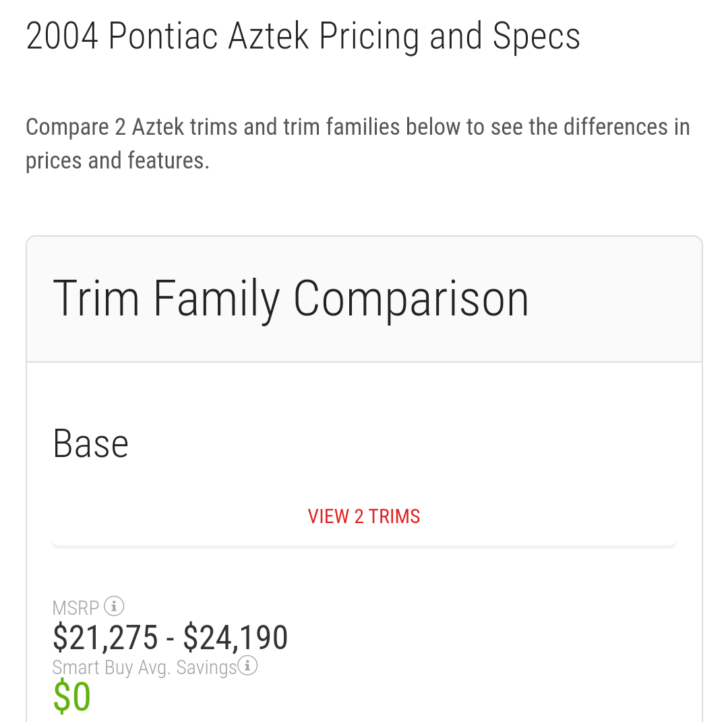Click the year "2004" in the heading

point(62,36)
